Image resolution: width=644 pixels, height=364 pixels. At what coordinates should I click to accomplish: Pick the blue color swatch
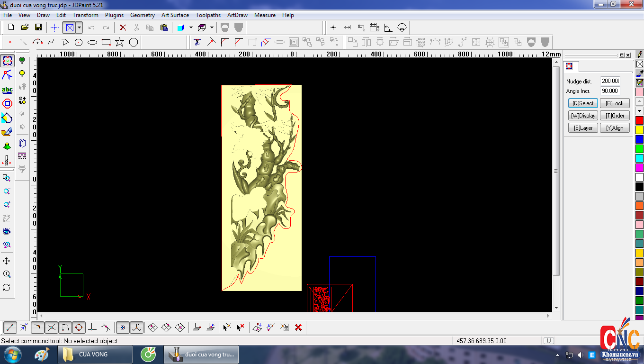point(639,139)
